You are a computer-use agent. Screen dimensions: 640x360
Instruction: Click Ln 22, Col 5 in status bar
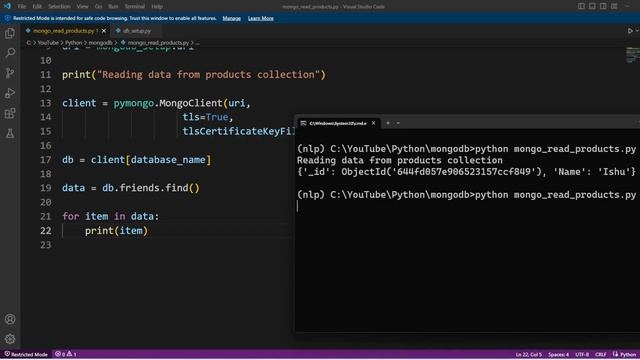click(529, 354)
